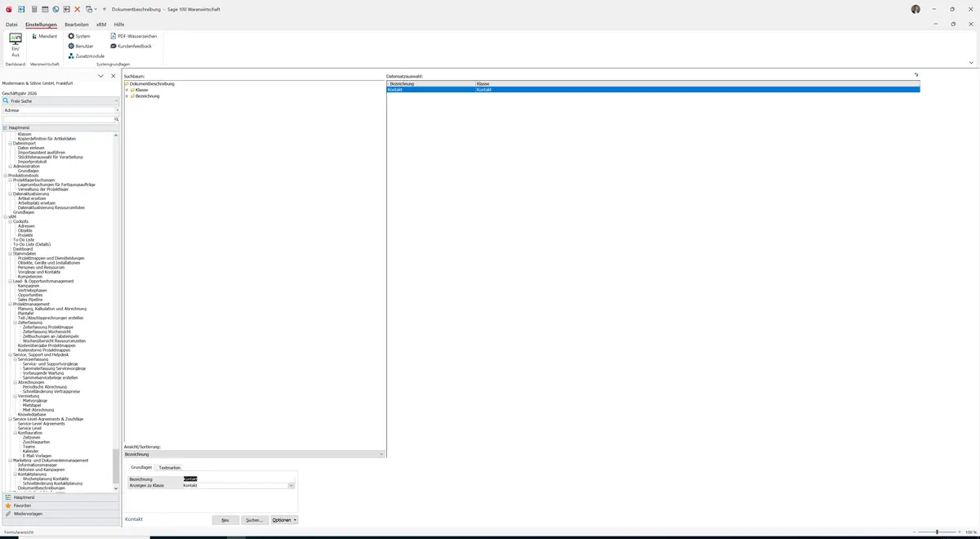The width and height of the screenshot is (980, 539).
Task: Click the Neu button
Action: pyautogui.click(x=225, y=519)
